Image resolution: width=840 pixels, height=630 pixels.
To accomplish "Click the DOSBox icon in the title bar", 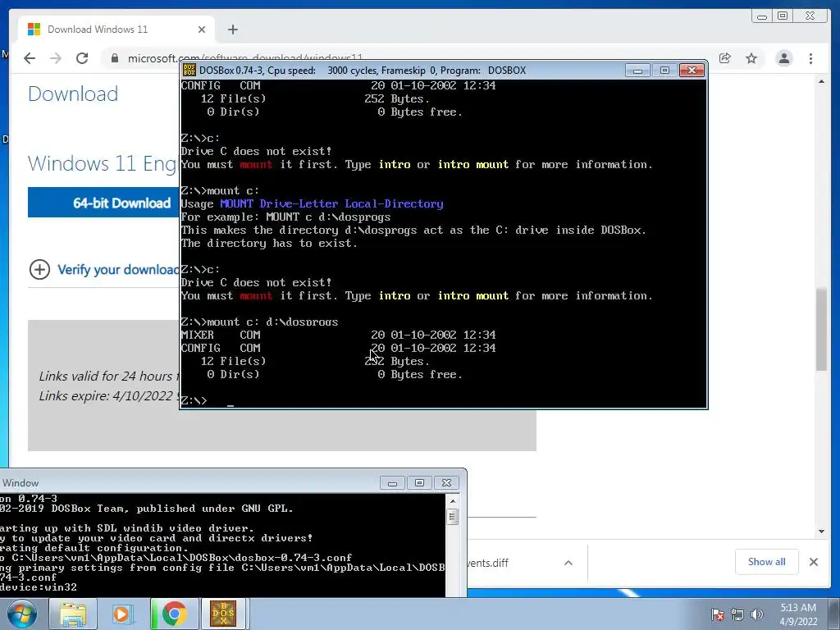I will pyautogui.click(x=189, y=71).
